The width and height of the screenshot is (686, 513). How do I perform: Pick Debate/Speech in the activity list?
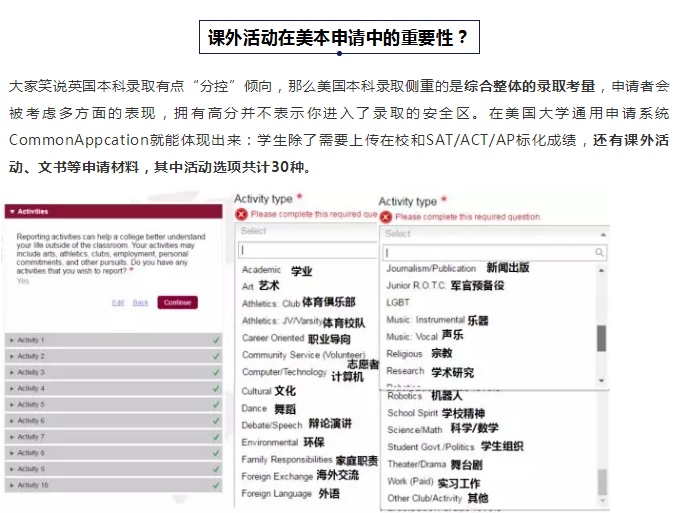click(272, 424)
